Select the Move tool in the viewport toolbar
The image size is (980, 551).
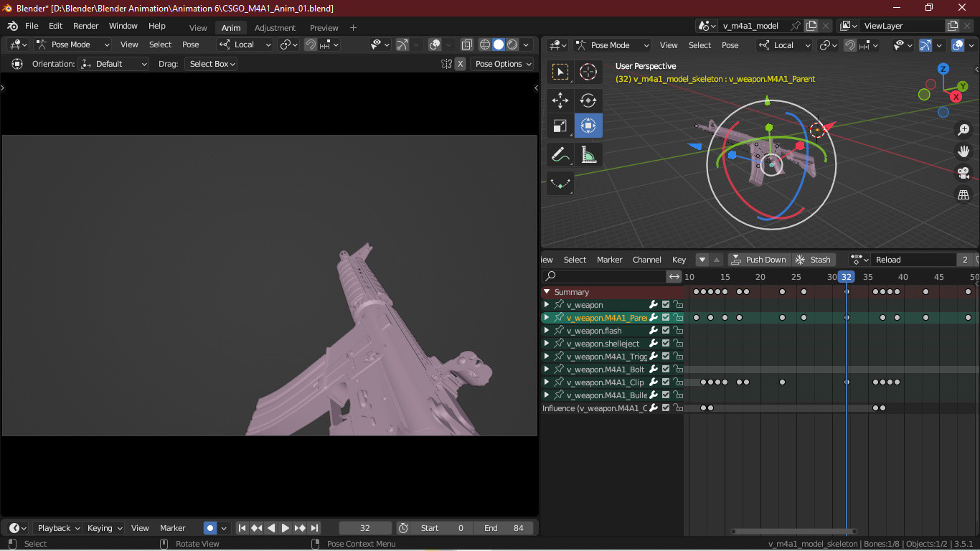click(560, 100)
